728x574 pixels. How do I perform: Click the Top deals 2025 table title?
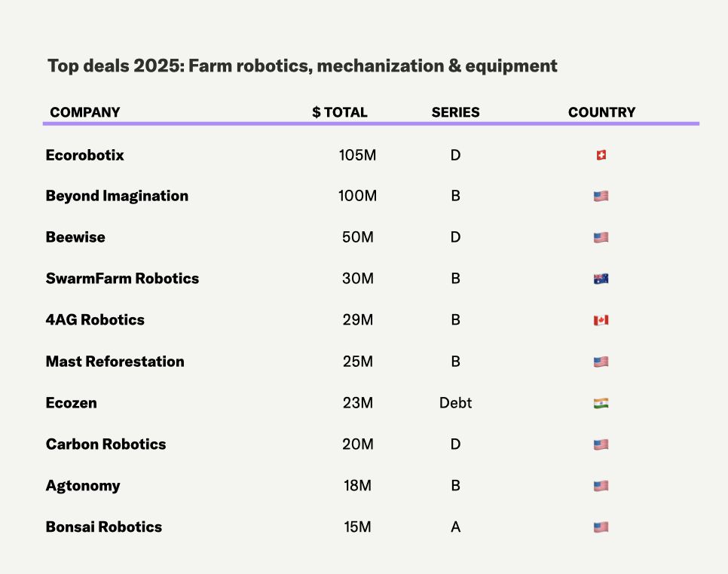[x=302, y=66]
